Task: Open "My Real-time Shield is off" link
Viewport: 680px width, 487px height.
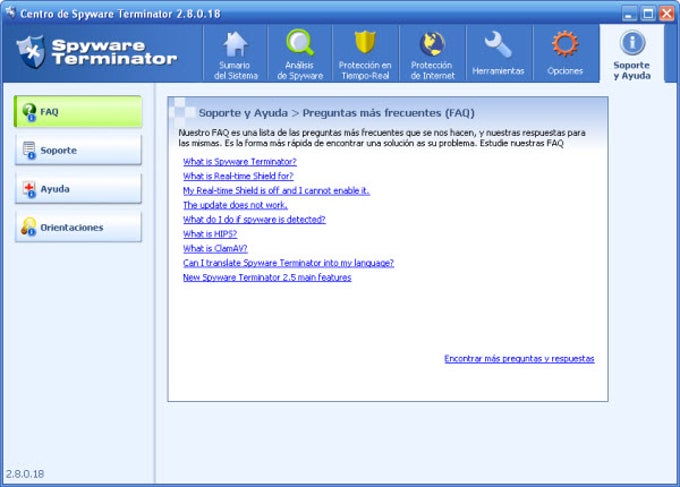Action: [276, 190]
